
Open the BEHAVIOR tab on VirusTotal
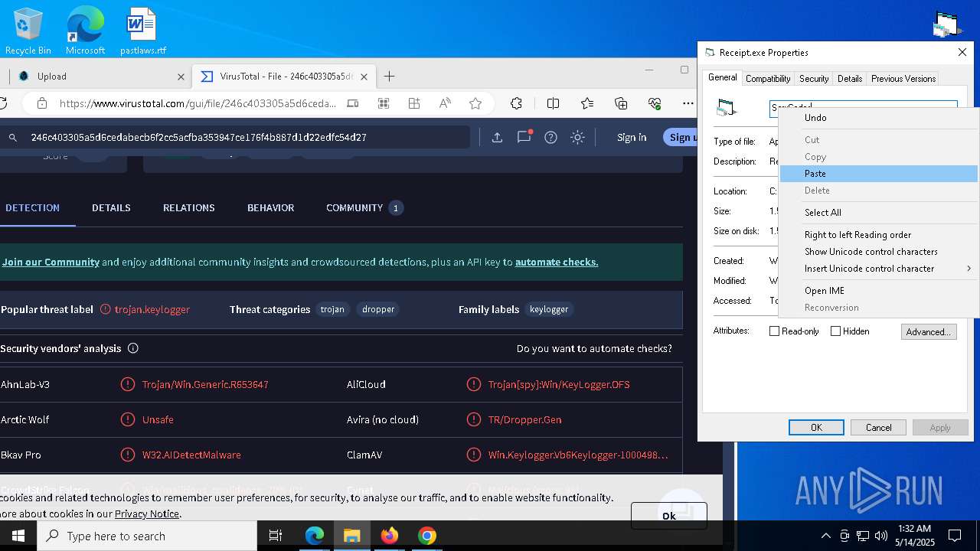pos(270,207)
